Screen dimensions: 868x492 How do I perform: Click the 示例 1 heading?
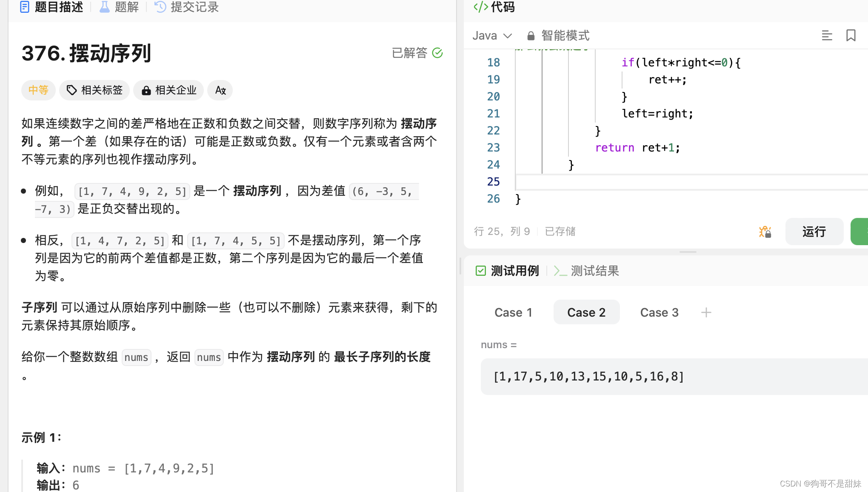pyautogui.click(x=42, y=438)
